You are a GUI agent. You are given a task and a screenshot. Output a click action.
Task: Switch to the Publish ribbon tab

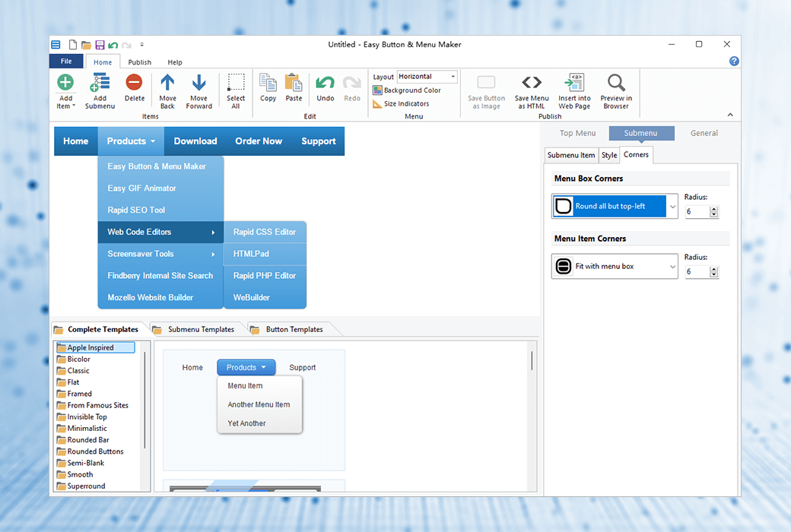[140, 62]
